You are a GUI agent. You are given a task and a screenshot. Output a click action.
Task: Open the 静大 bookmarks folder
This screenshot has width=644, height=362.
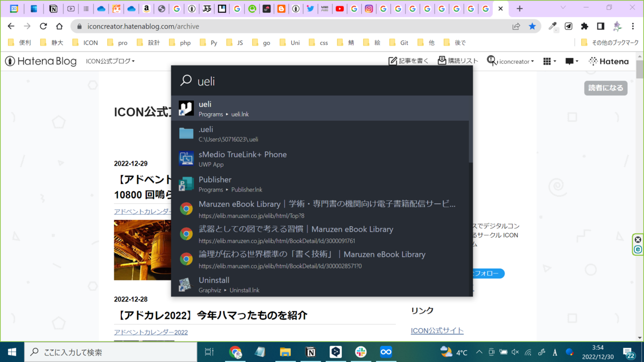tap(51, 42)
